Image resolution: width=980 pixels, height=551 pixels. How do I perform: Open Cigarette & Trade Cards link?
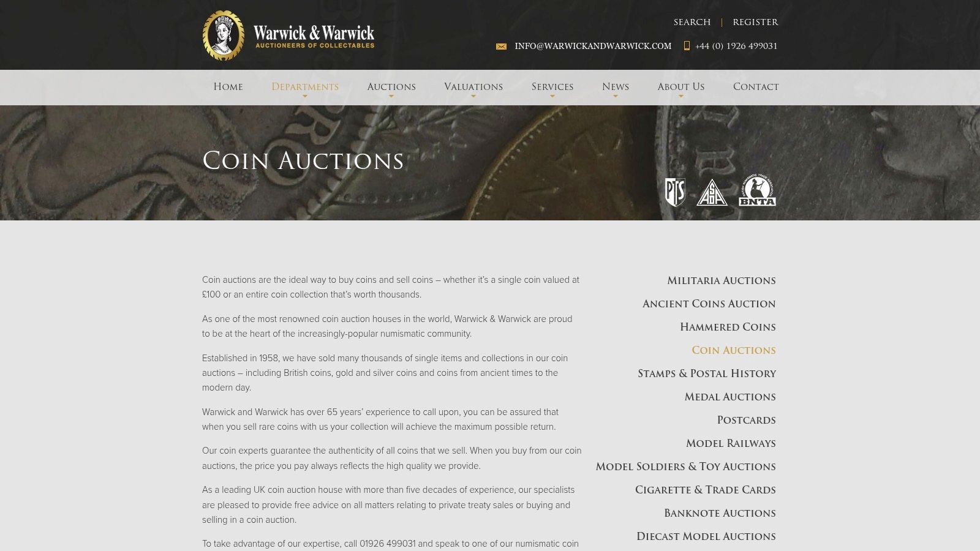705,490
